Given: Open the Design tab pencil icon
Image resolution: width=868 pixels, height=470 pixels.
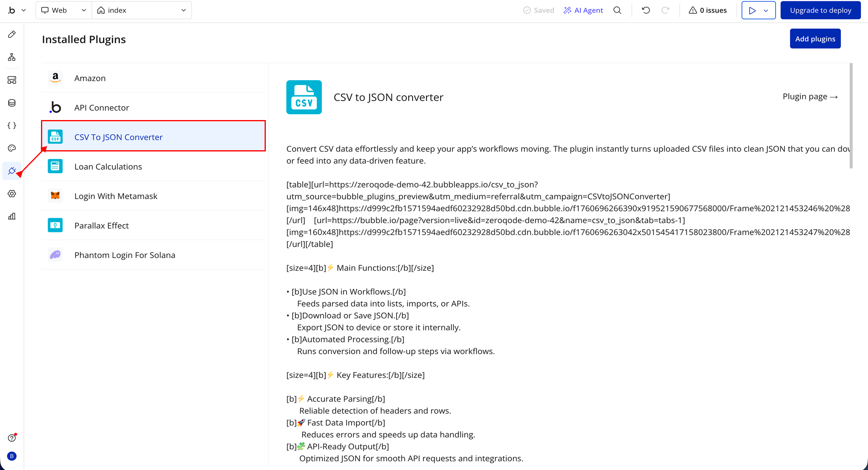Looking at the screenshot, I should 12,34.
